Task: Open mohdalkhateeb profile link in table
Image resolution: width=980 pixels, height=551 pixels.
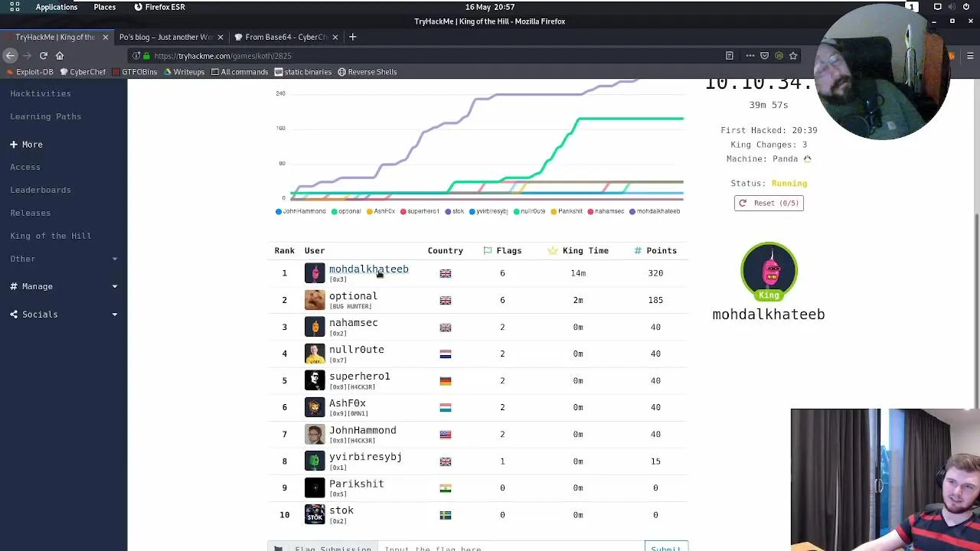Action: coord(369,269)
